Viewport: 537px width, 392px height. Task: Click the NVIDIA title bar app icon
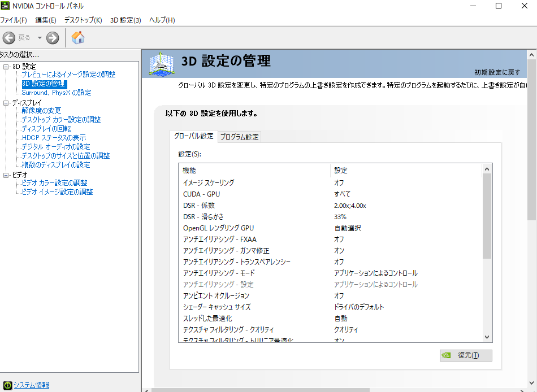5,6
